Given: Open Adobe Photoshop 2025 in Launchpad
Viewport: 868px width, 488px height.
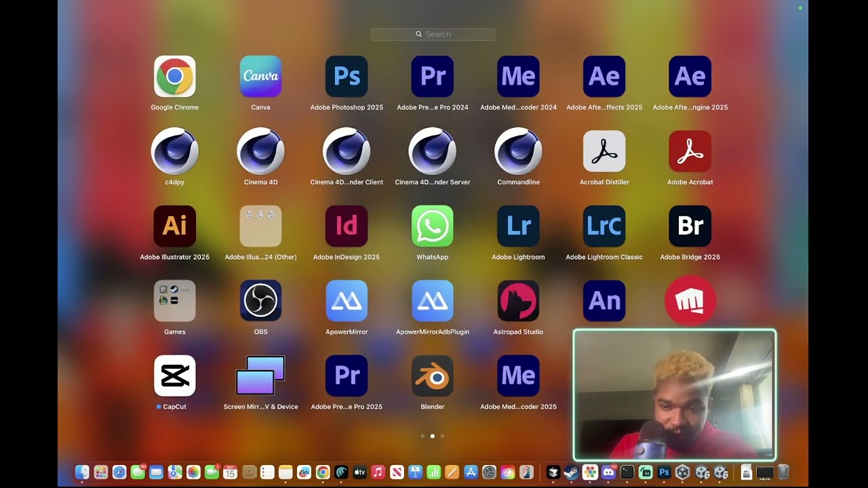Looking at the screenshot, I should [x=347, y=77].
